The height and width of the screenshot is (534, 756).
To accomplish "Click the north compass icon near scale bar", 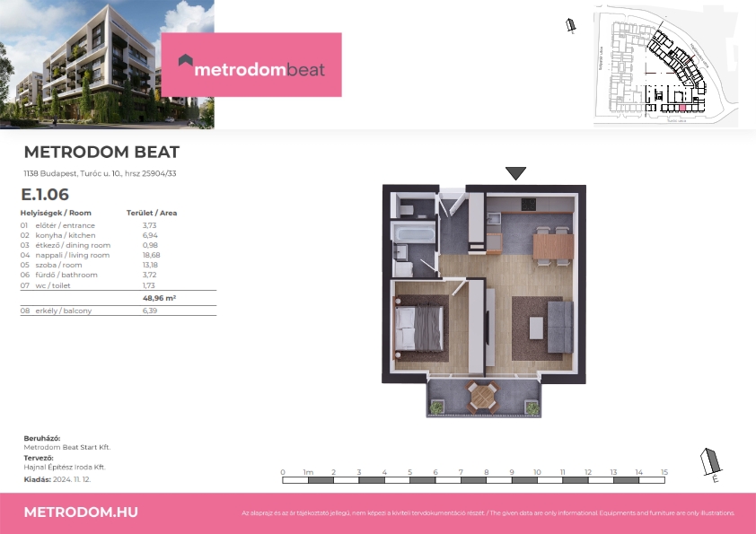I will point(711,465).
